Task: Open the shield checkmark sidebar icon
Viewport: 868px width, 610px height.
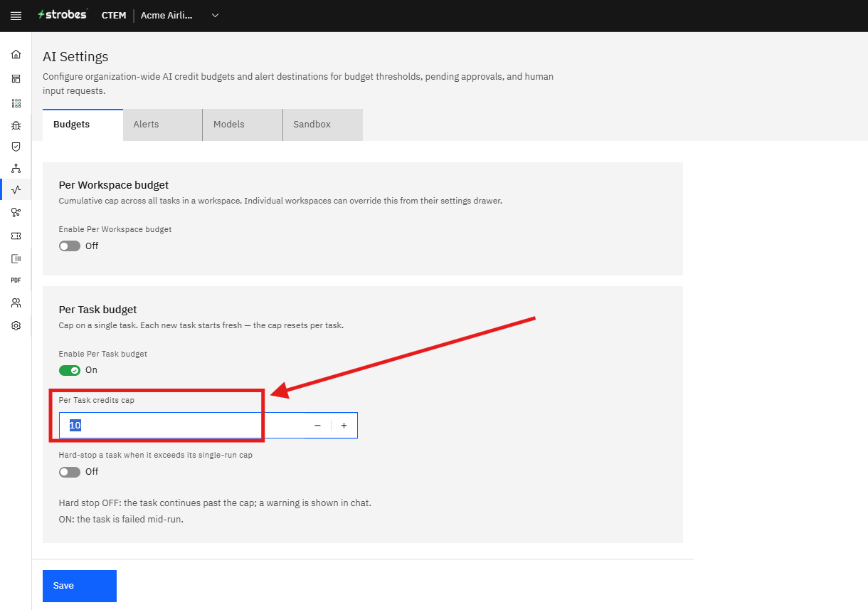Action: [16, 147]
